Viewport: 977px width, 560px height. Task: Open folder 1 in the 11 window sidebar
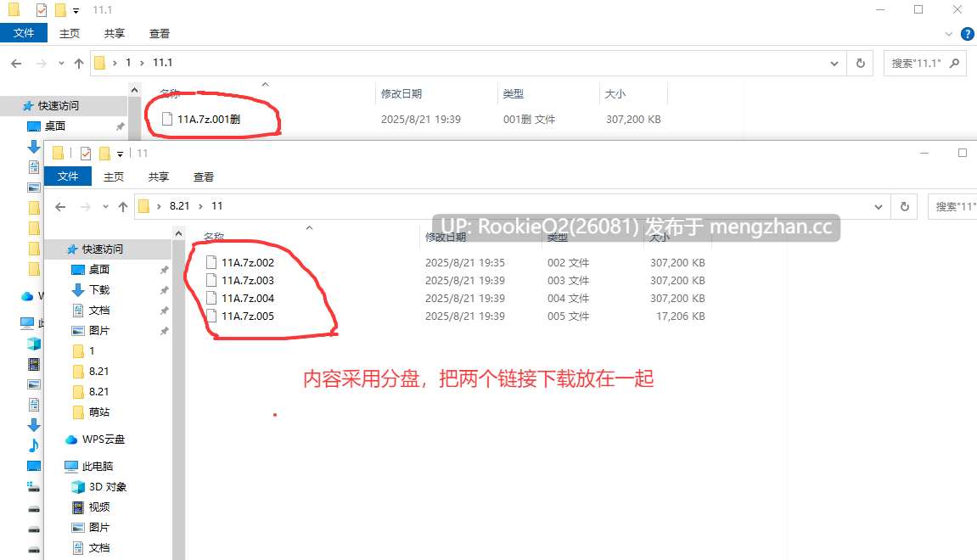tap(92, 350)
